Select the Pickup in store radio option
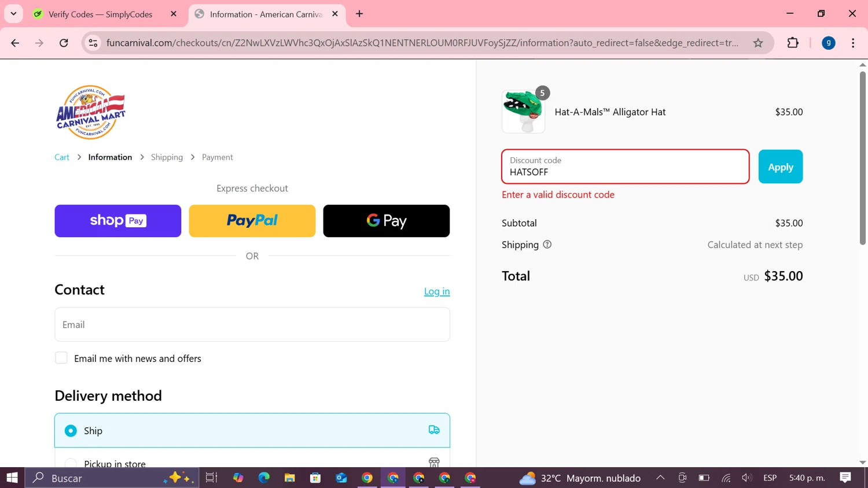This screenshot has height=488, width=868. point(71,464)
